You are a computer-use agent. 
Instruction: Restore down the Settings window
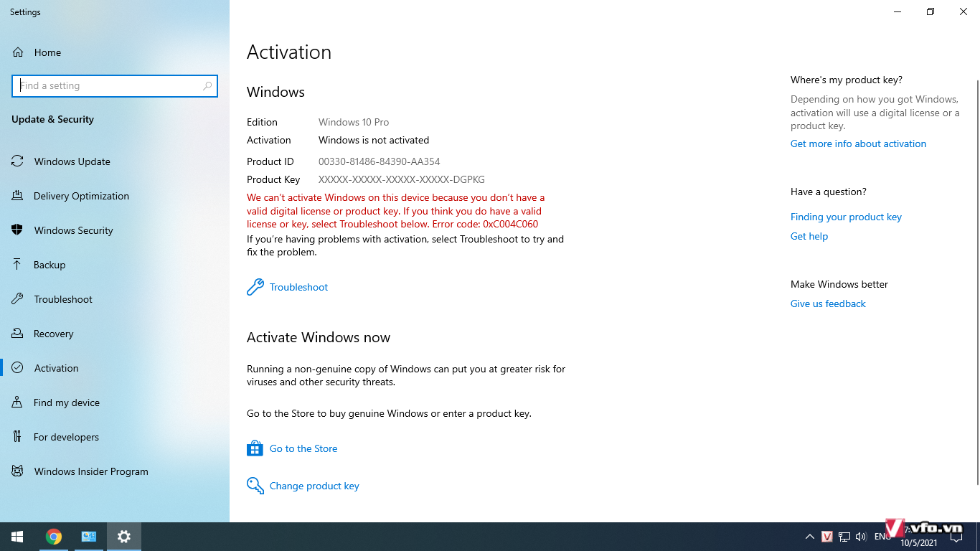930,11
